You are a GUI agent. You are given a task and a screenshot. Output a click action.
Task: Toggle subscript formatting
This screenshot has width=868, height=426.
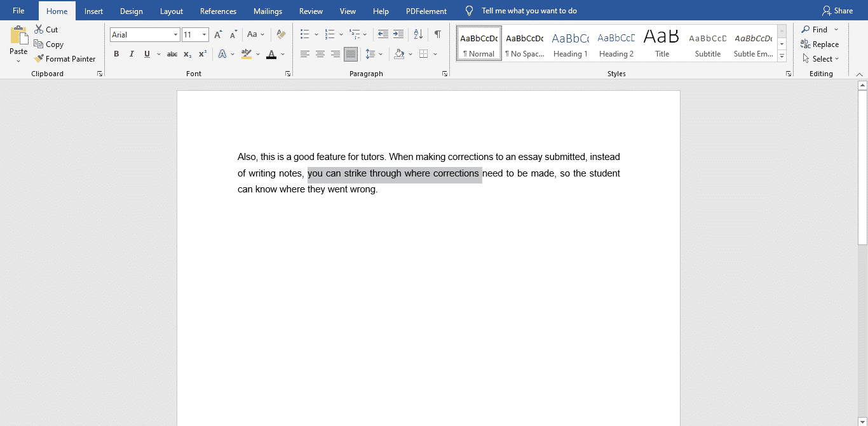[x=187, y=54]
